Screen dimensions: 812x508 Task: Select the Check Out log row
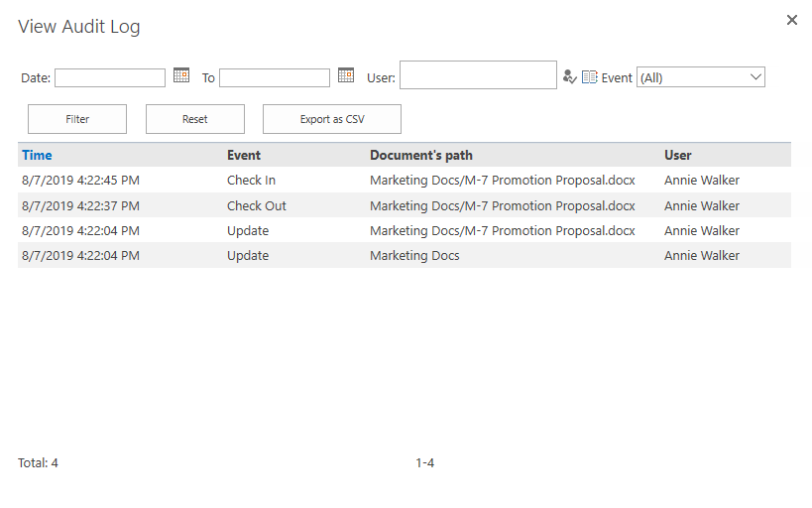pos(405,205)
